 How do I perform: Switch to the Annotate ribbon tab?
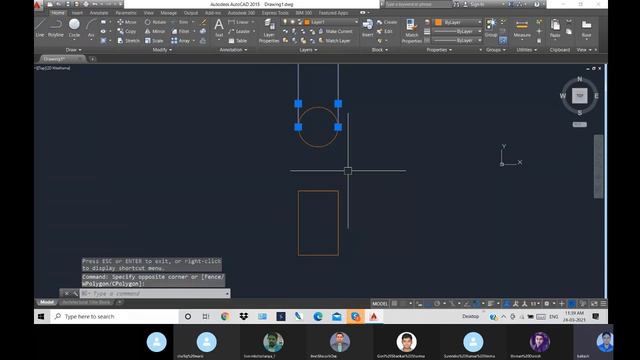click(99, 13)
